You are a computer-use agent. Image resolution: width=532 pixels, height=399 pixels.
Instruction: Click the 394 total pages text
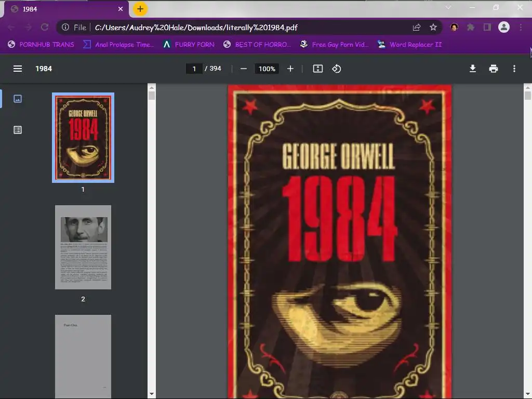pos(215,69)
